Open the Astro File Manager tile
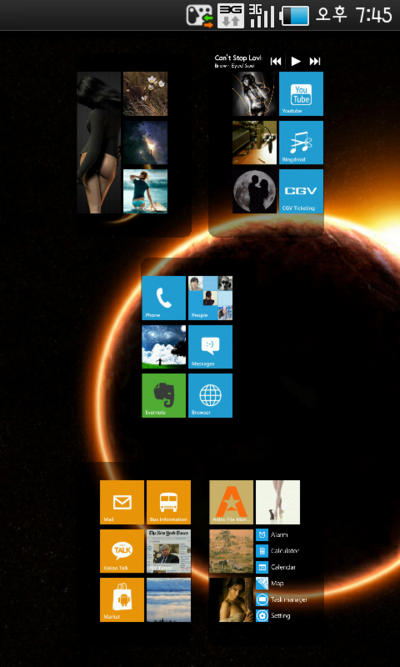Viewport: 400px width, 667px height. click(x=231, y=502)
